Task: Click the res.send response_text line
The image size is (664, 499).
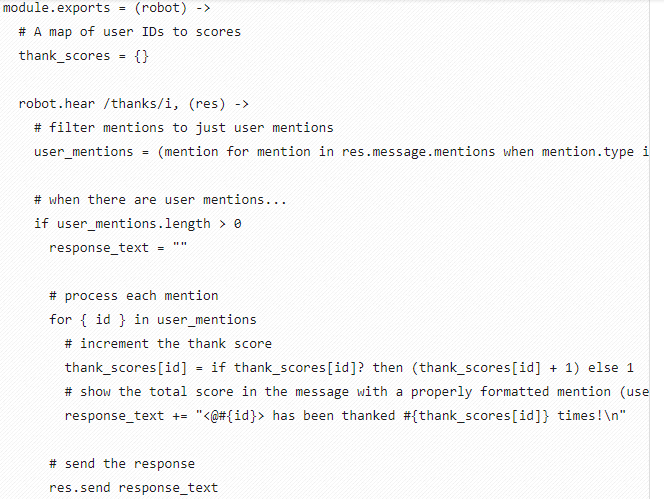Action: (x=130, y=487)
